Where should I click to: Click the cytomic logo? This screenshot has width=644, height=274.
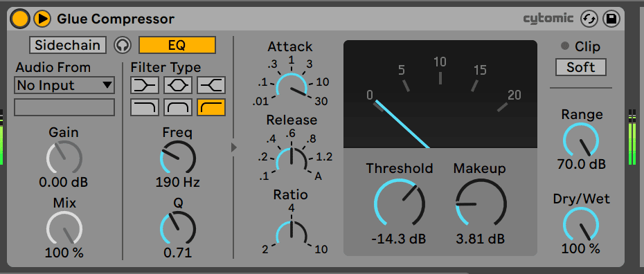548,19
